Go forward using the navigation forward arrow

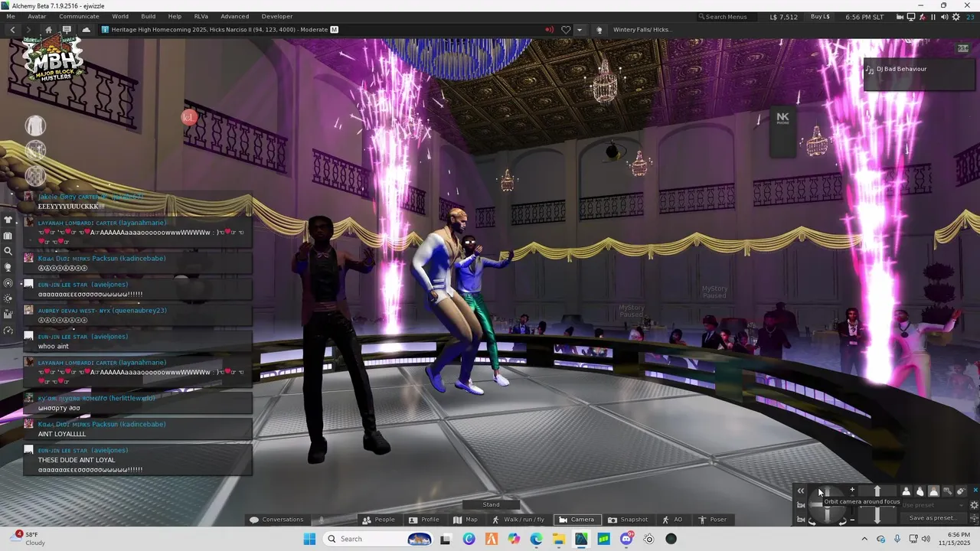tap(28, 30)
